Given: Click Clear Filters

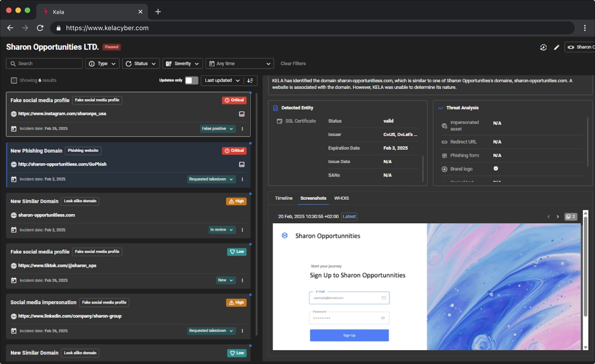Looking at the screenshot, I should [x=293, y=64].
